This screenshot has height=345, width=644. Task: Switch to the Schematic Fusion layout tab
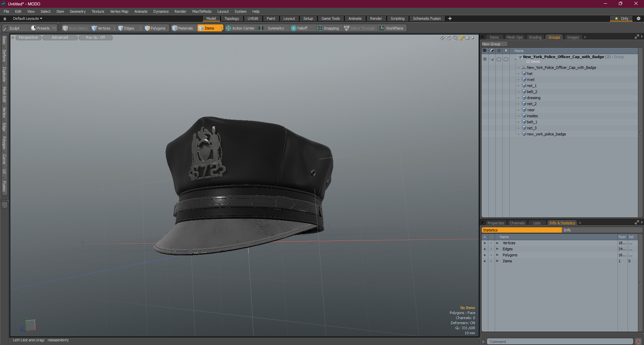click(x=427, y=18)
